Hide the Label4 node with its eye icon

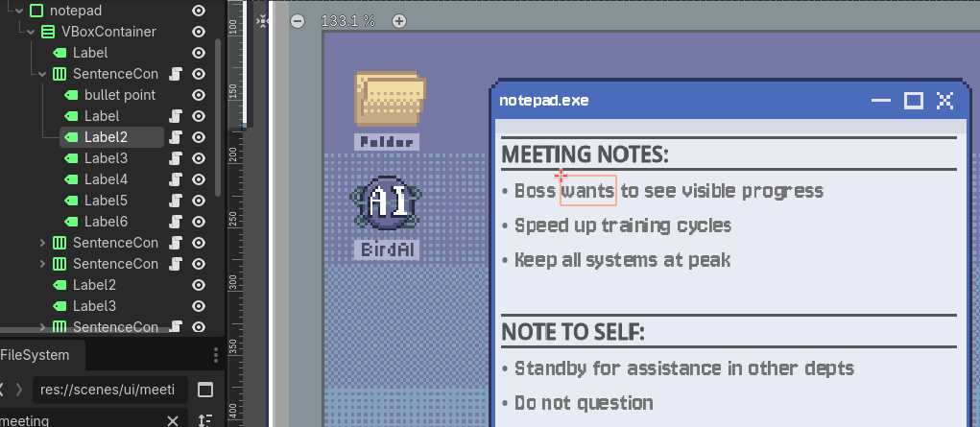tap(199, 179)
